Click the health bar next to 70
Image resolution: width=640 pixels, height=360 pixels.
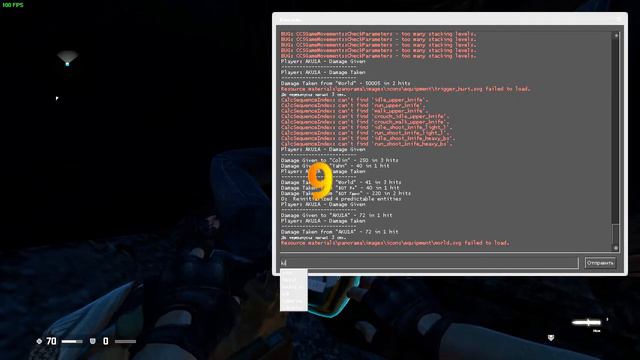coord(72,341)
